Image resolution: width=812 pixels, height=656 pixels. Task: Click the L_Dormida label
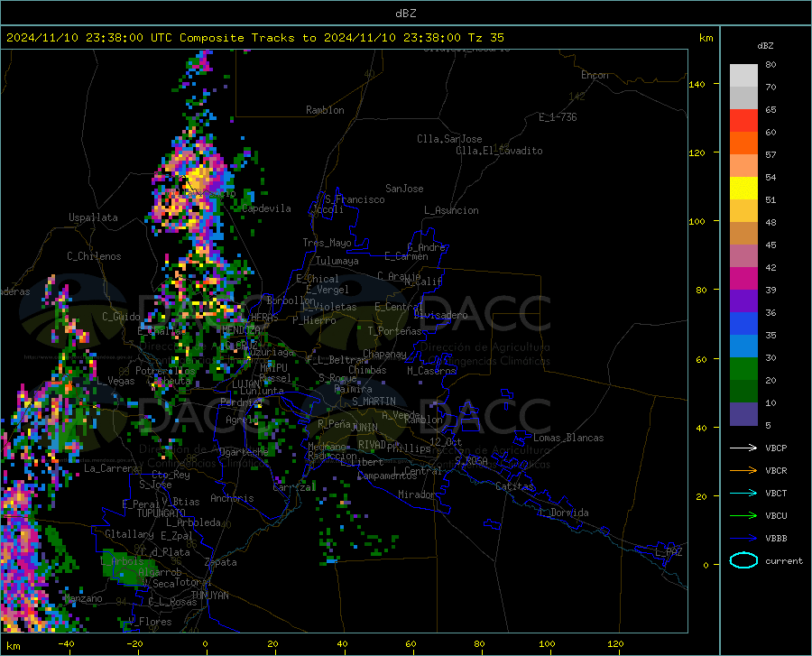(x=564, y=513)
